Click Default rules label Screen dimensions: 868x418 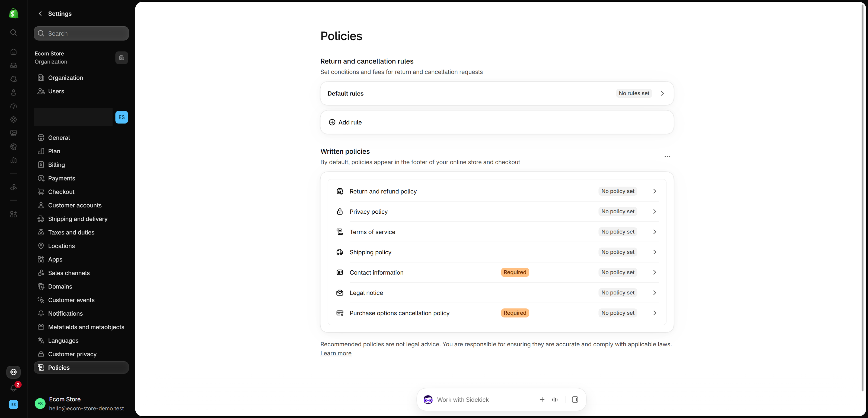coord(345,93)
